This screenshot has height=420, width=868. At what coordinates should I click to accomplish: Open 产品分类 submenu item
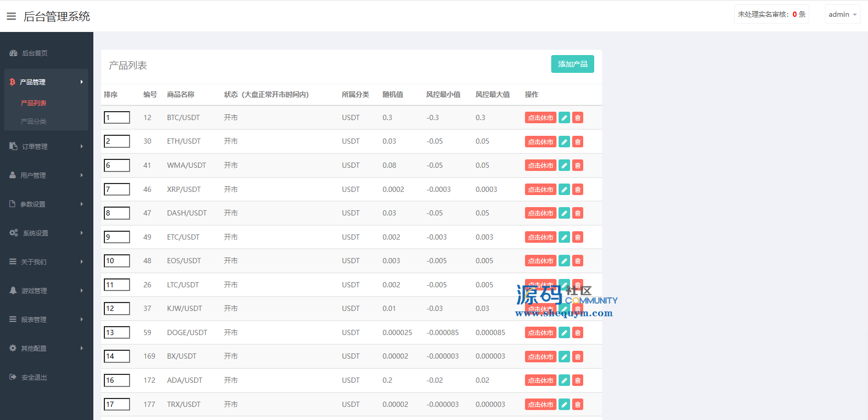(x=34, y=122)
